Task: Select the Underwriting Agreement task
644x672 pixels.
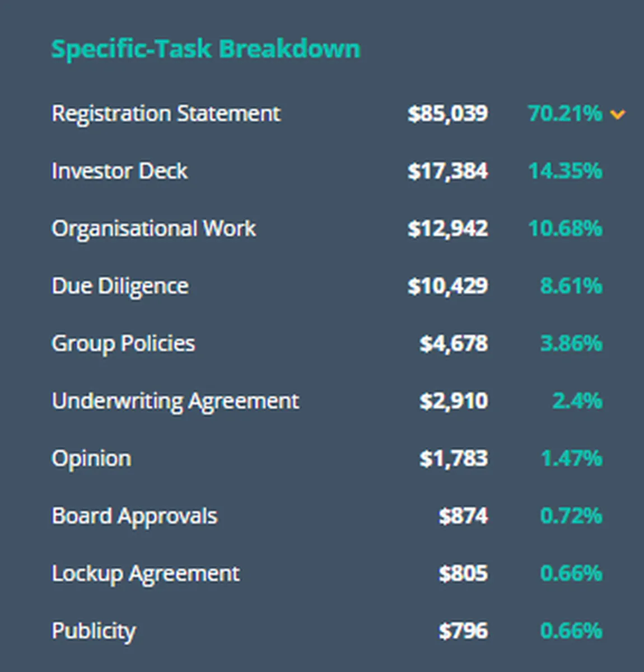Action: coord(175,401)
